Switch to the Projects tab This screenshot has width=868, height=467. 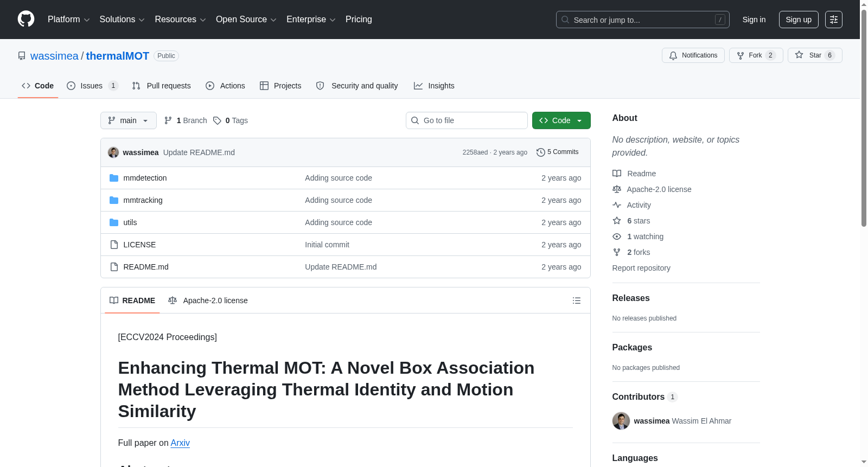tap(280, 86)
